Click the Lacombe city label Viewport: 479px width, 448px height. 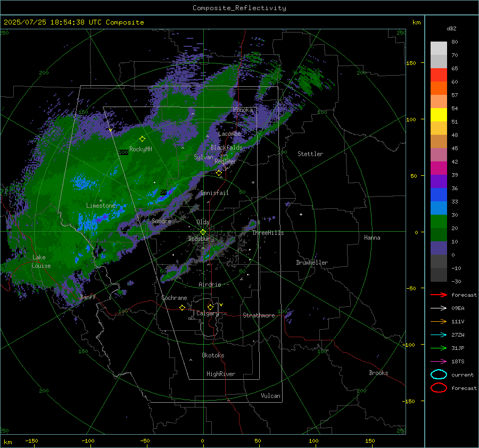click(229, 134)
